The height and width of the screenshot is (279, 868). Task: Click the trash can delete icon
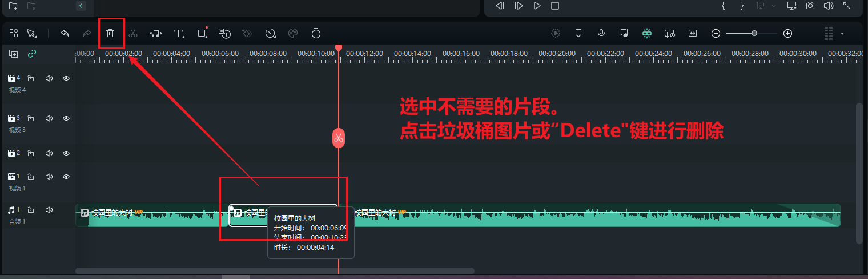pos(110,34)
